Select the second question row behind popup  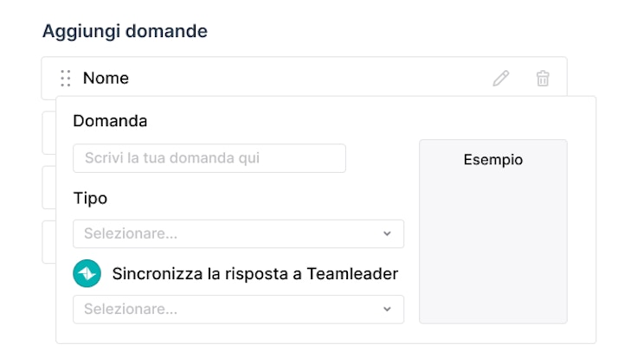pos(48,133)
